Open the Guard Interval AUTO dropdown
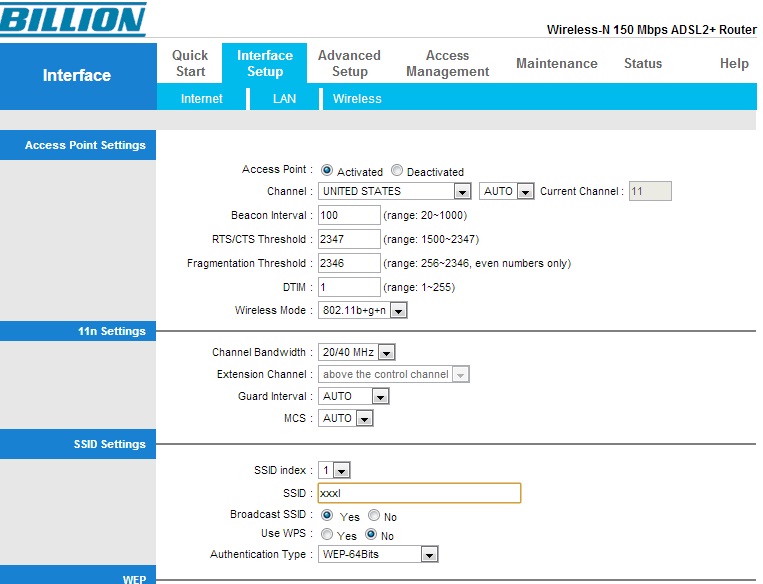 (x=354, y=396)
